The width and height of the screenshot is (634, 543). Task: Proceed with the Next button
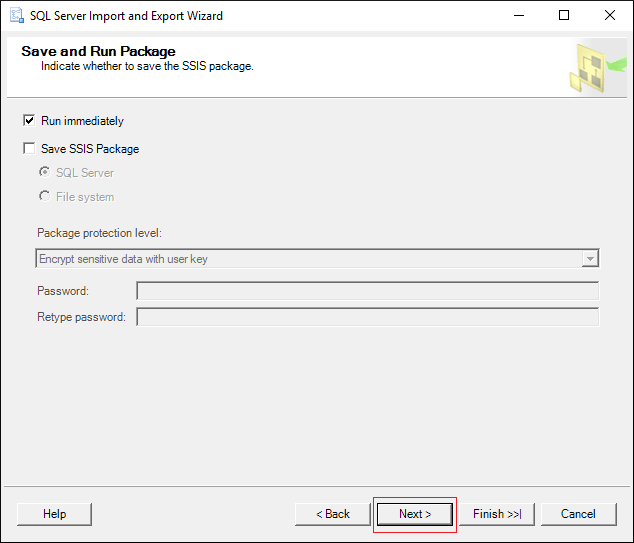[415, 514]
